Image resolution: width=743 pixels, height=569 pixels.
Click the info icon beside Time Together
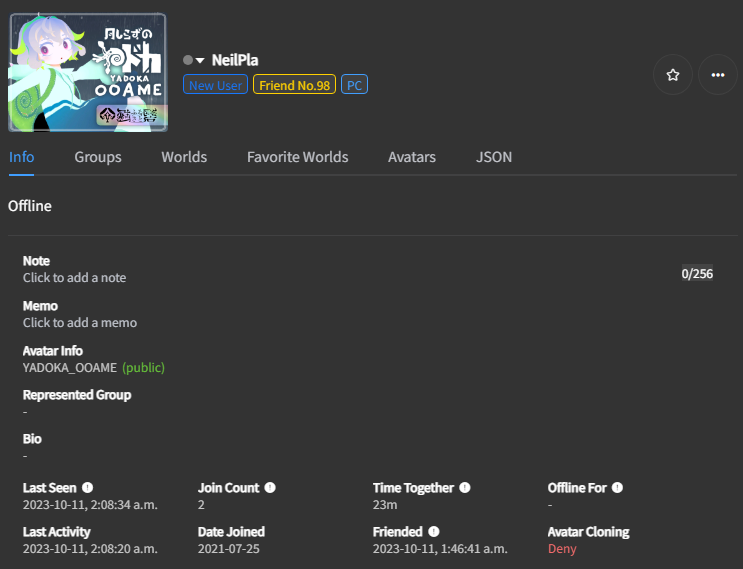click(465, 488)
